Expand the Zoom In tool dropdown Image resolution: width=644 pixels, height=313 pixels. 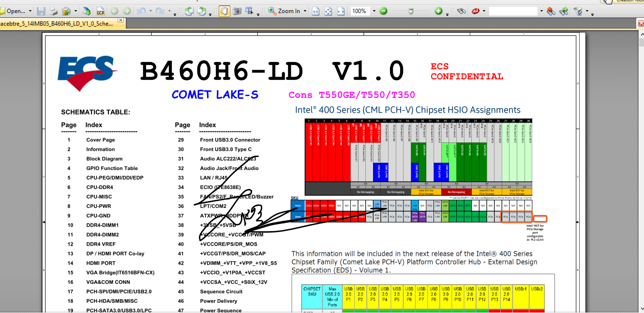305,11
